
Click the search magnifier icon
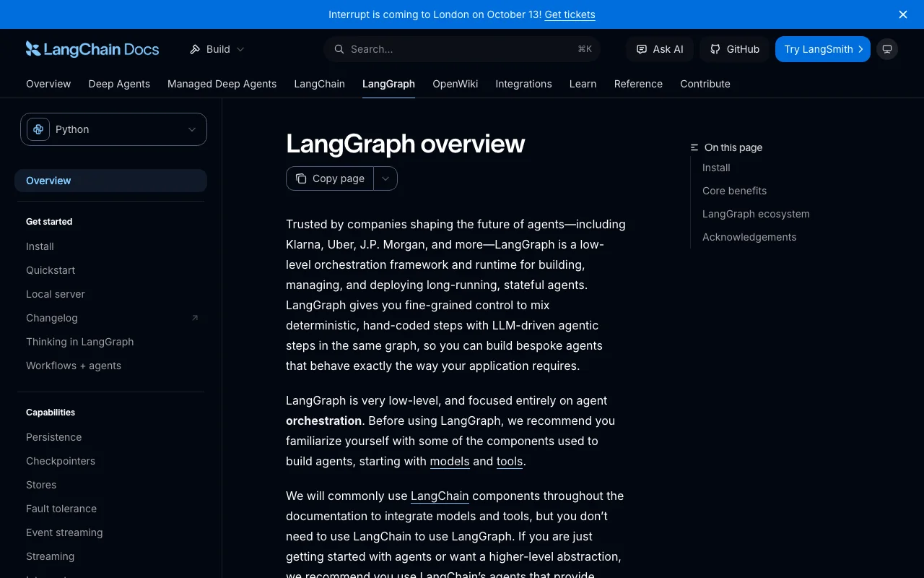(x=339, y=49)
